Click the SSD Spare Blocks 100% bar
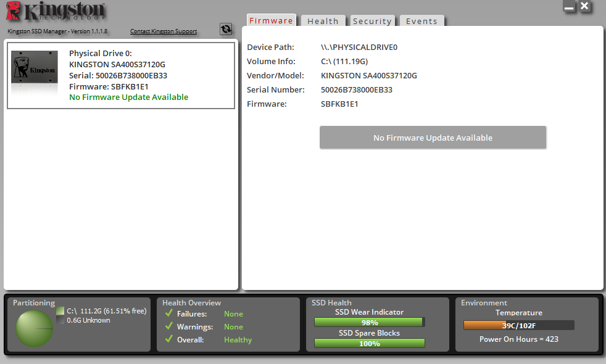The height and width of the screenshot is (364, 606). [370, 343]
